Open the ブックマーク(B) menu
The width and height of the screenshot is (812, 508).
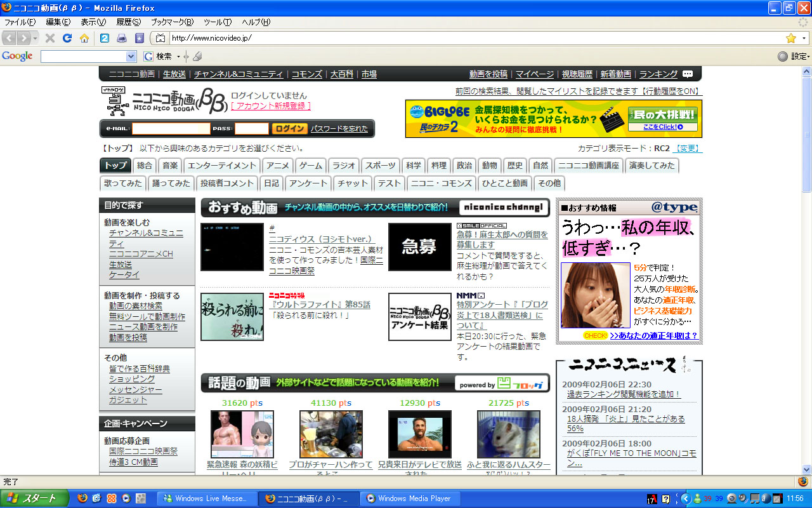tap(172, 22)
